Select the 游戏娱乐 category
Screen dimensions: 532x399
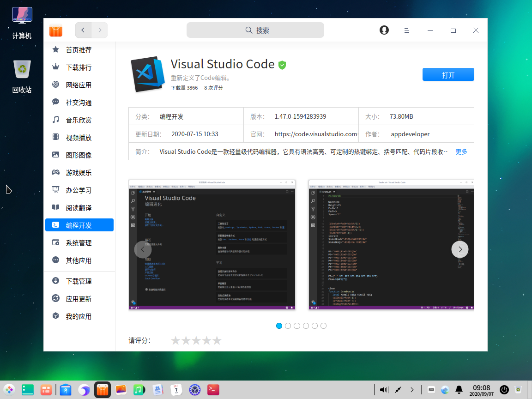pyautogui.click(x=79, y=173)
